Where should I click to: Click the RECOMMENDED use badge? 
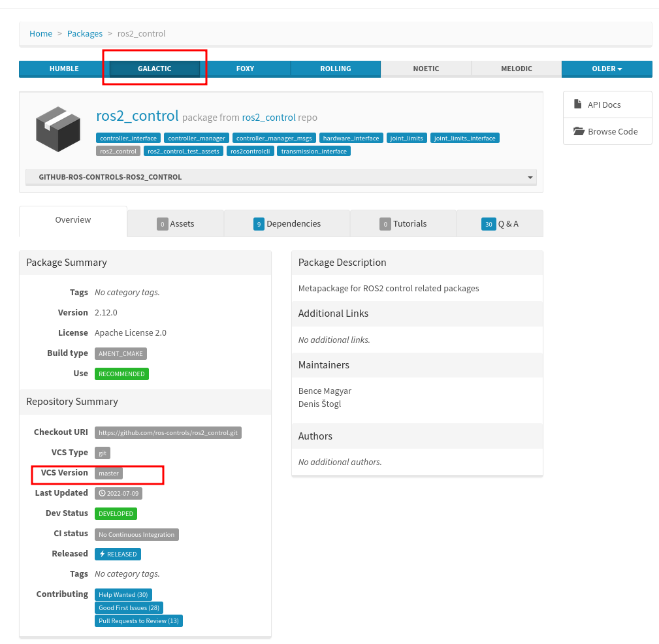click(x=121, y=374)
